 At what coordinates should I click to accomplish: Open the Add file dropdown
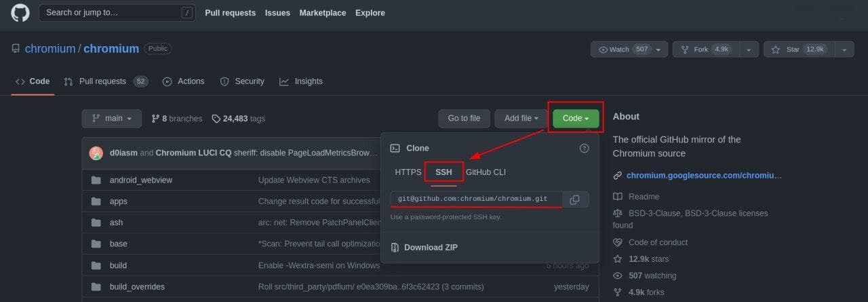tap(521, 118)
